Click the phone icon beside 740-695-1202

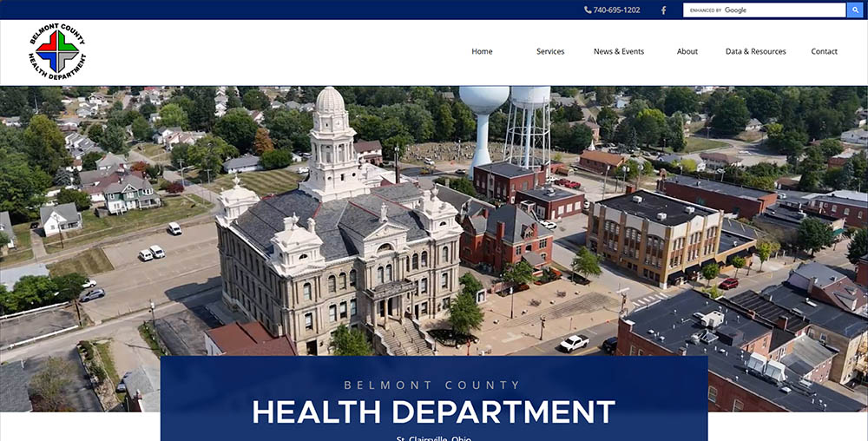(x=588, y=10)
